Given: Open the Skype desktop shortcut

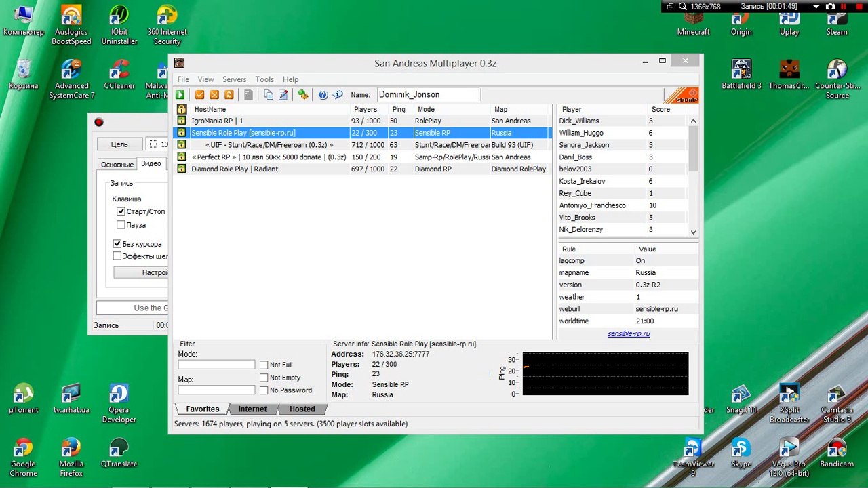Looking at the screenshot, I should click(741, 453).
